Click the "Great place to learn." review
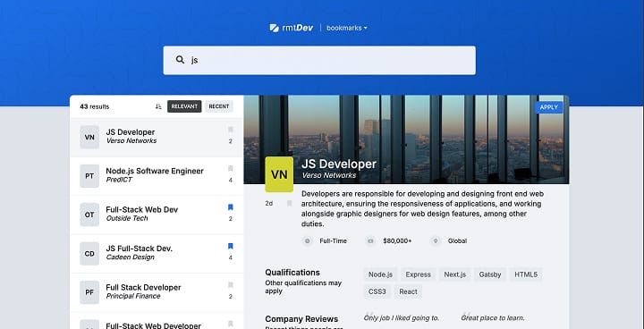Viewport: 644px width, 329px height. 493,318
